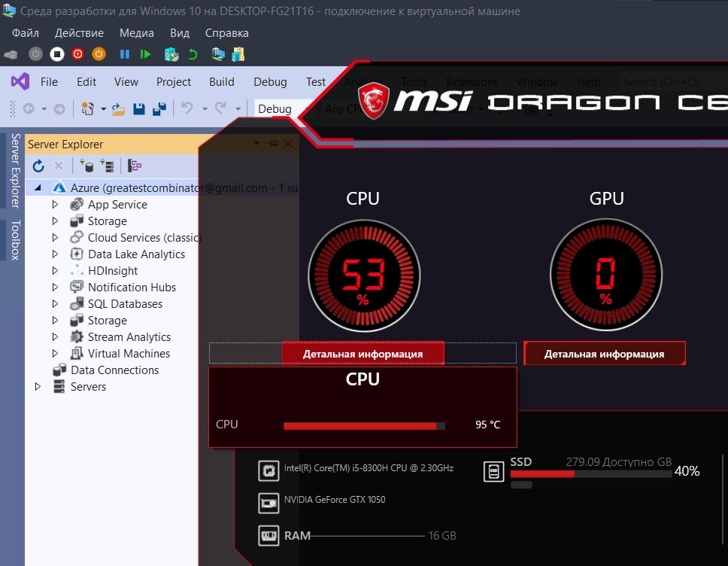This screenshot has width=728, height=566.
Task: Expand the App Service node
Action: [x=55, y=204]
